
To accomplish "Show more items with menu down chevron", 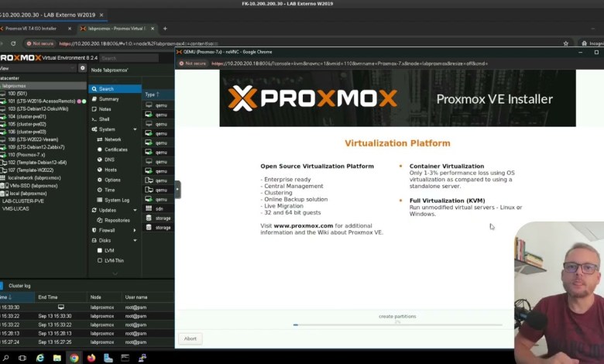I will [x=115, y=273].
